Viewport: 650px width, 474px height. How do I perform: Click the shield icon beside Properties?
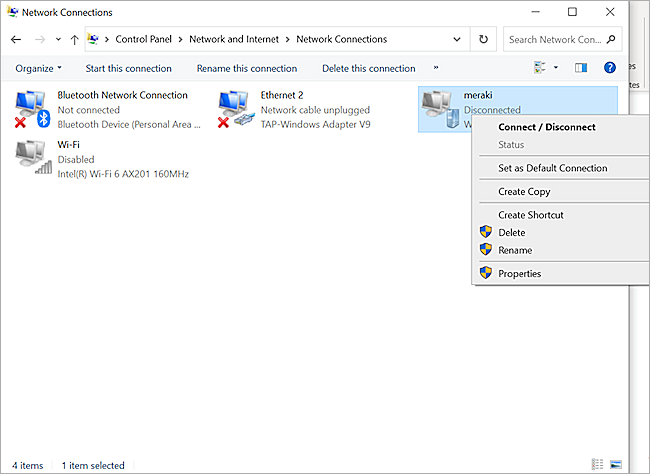(486, 272)
